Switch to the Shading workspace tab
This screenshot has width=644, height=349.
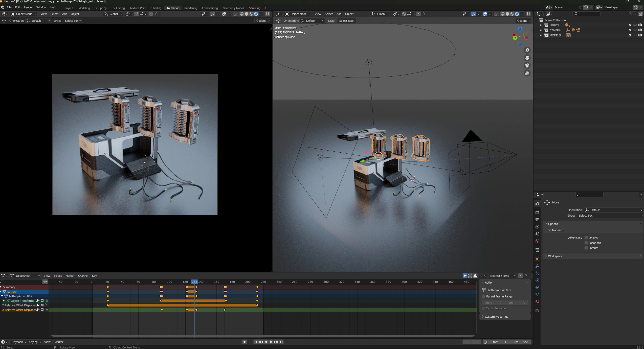click(156, 8)
